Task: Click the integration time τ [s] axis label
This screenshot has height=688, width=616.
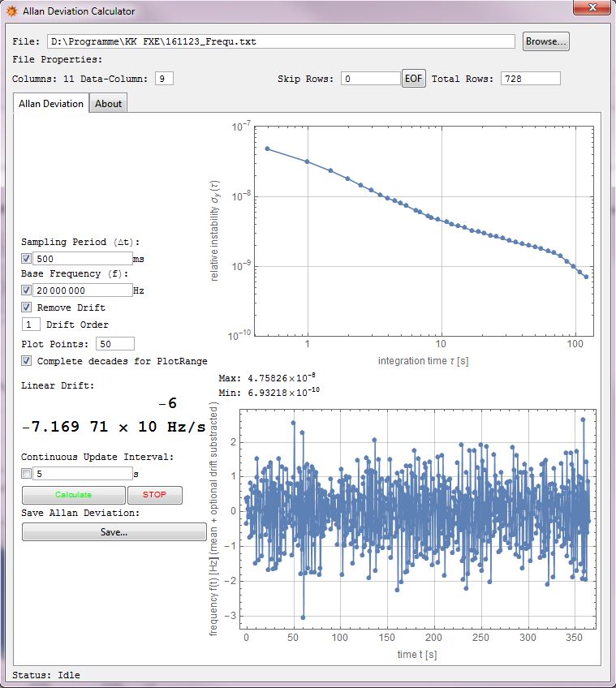Action: pyautogui.click(x=424, y=361)
